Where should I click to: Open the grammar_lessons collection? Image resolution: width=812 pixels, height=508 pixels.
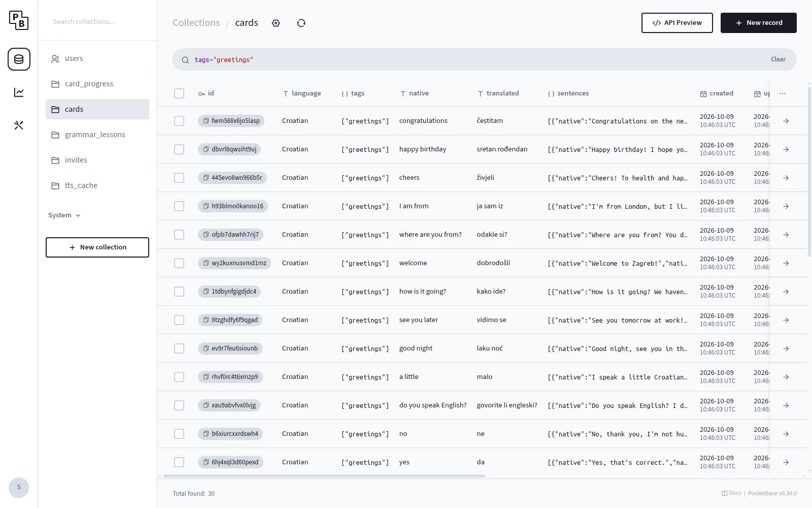click(x=97, y=135)
